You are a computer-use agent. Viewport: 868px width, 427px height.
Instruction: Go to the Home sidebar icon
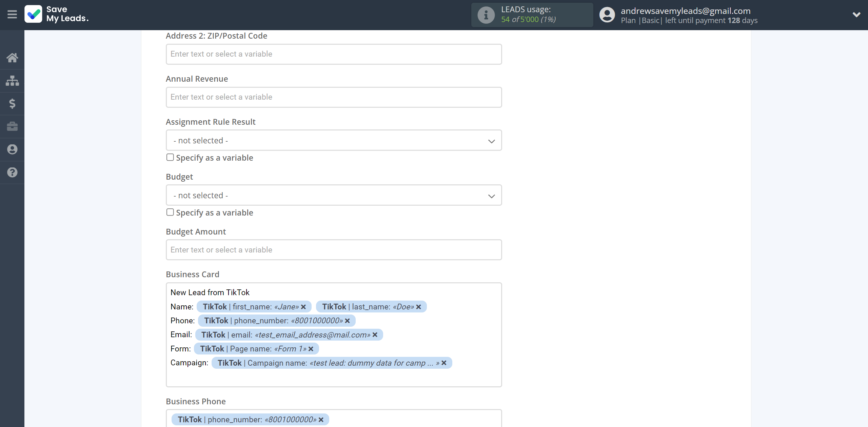point(12,58)
